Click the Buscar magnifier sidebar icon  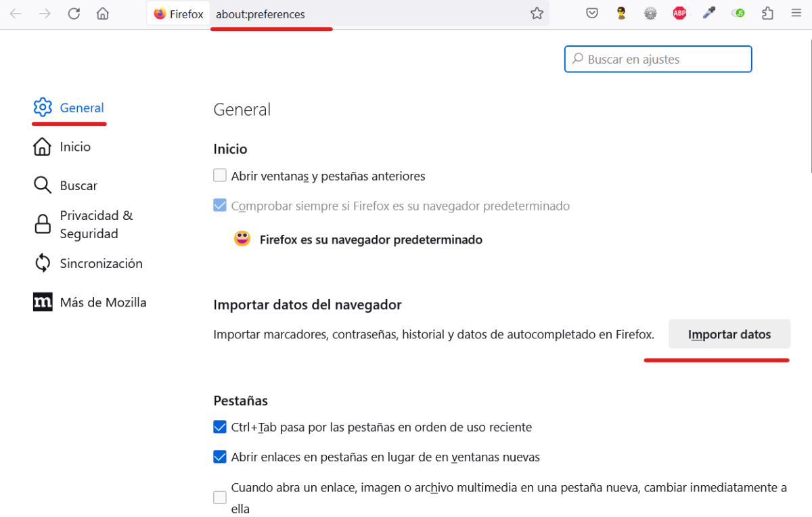point(42,185)
